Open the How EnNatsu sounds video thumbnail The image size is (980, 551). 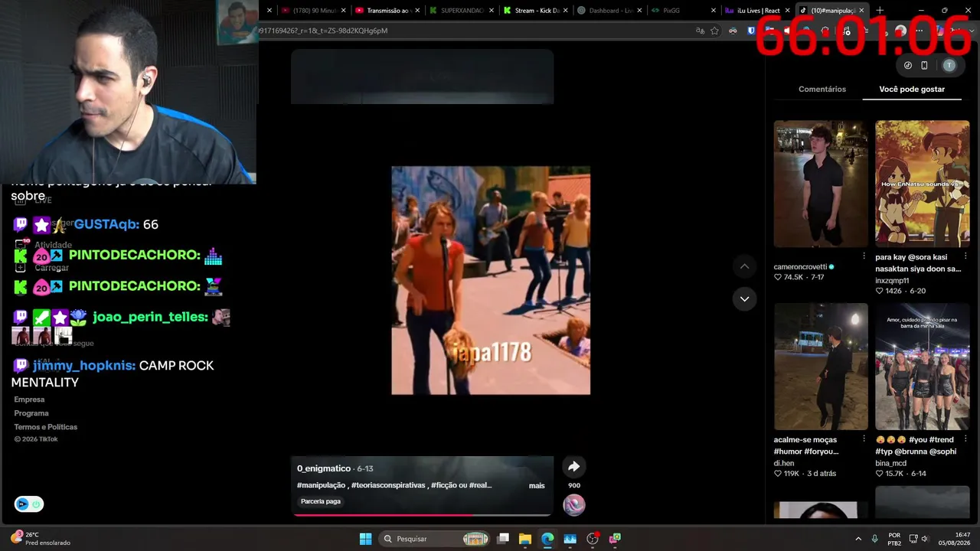click(923, 184)
